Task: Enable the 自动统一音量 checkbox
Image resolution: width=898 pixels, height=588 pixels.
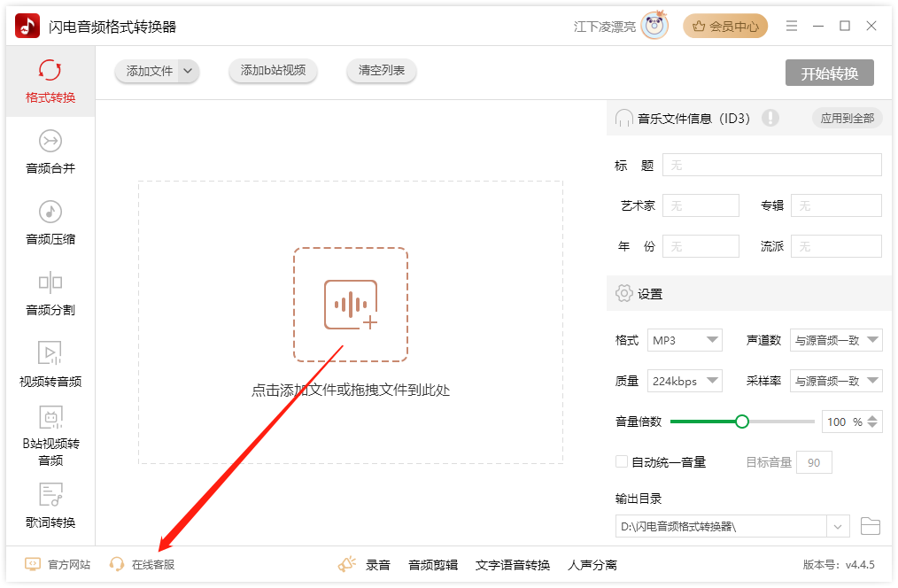Action: pos(622,462)
